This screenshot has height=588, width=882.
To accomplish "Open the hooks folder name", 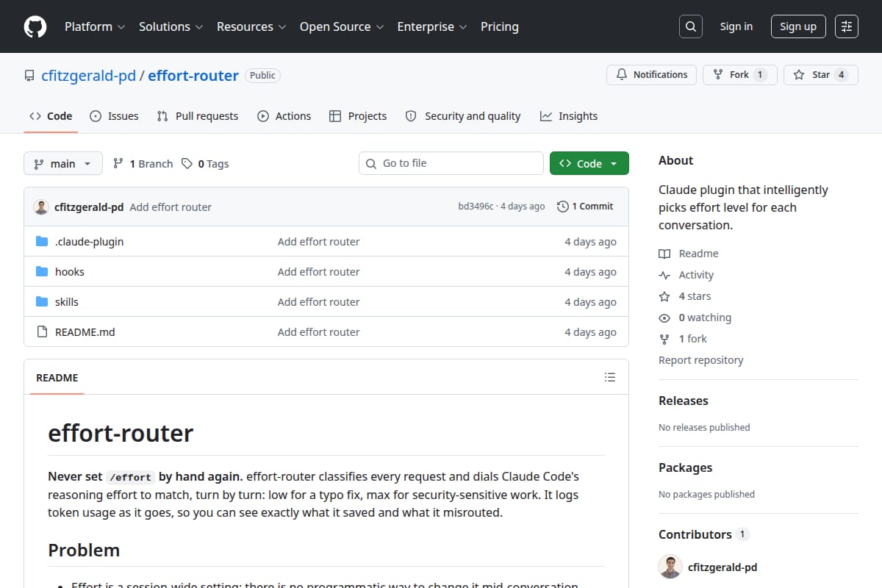I will click(x=70, y=272).
